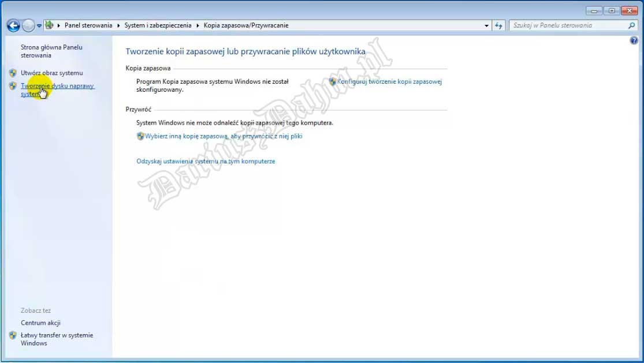Click shield icon beside 'Wybierz inną kopię'
This screenshot has height=363, width=644.
click(140, 136)
